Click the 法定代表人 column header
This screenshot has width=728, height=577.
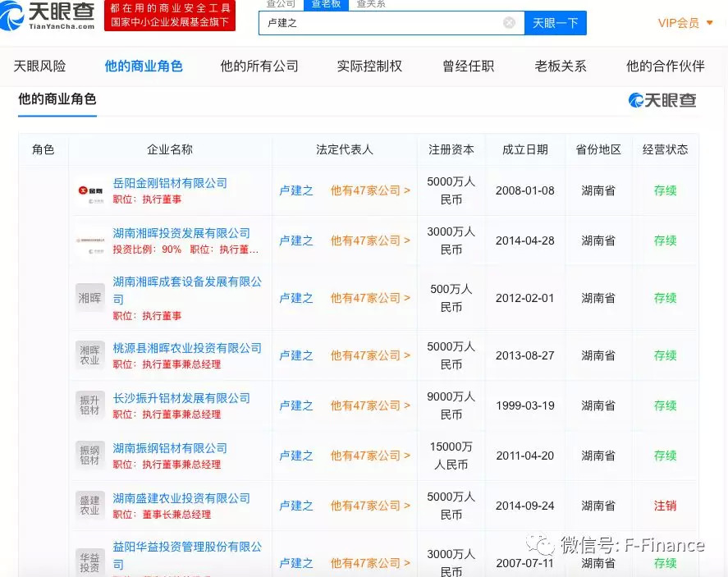pos(345,149)
